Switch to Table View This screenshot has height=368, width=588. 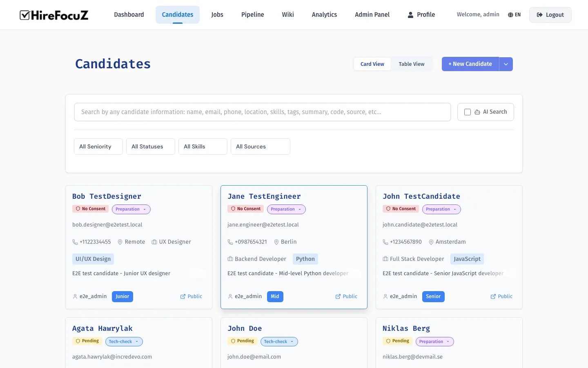(411, 64)
